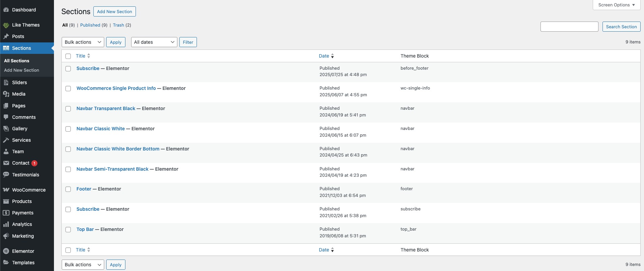This screenshot has width=644, height=271.
Task: Open the Add New Section submenu item
Action: click(22, 70)
